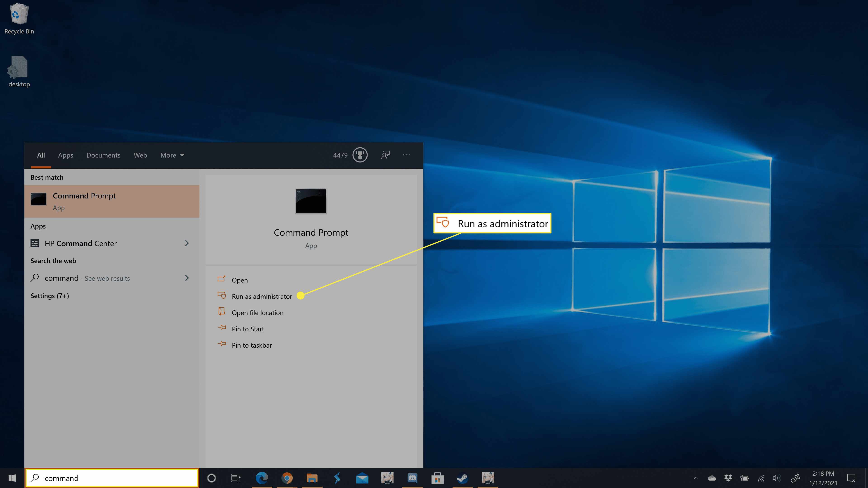This screenshot has height=488, width=868.
Task: Select Run as administrator option
Action: [x=262, y=296]
